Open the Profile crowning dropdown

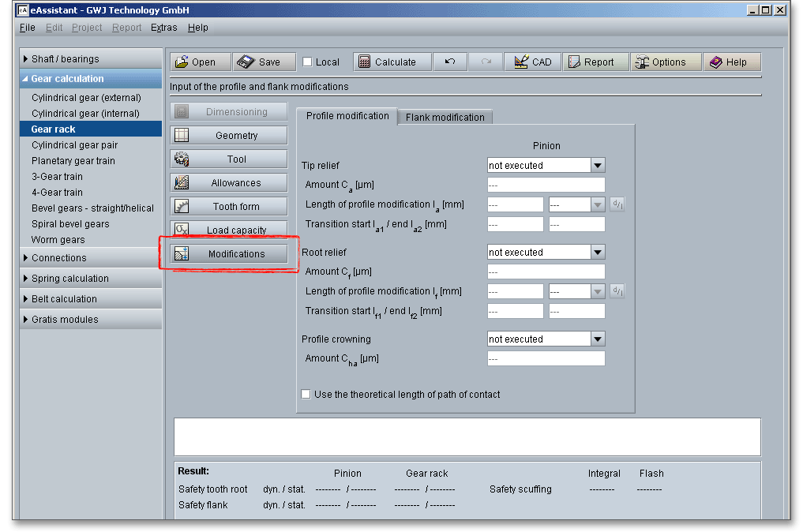click(x=598, y=339)
